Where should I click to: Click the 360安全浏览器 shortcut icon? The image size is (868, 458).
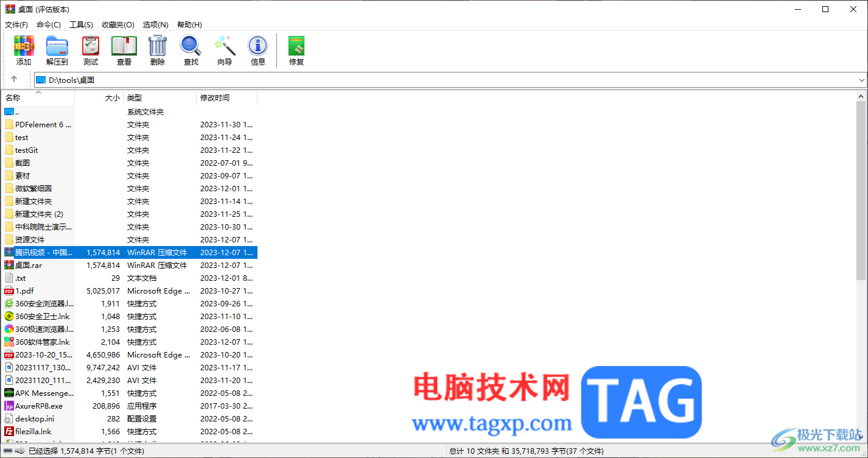[9, 303]
